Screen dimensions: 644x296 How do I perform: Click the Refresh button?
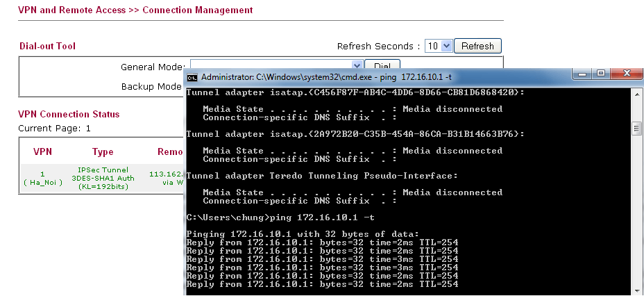[477, 46]
